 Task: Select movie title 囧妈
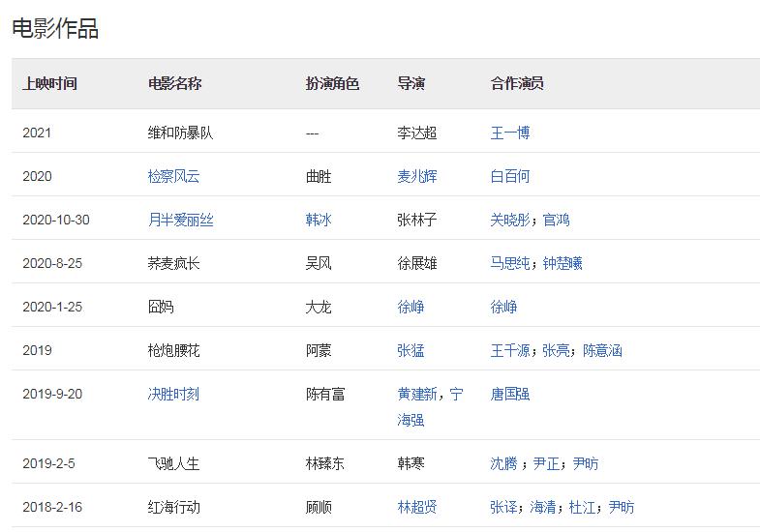pyautogui.click(x=161, y=307)
